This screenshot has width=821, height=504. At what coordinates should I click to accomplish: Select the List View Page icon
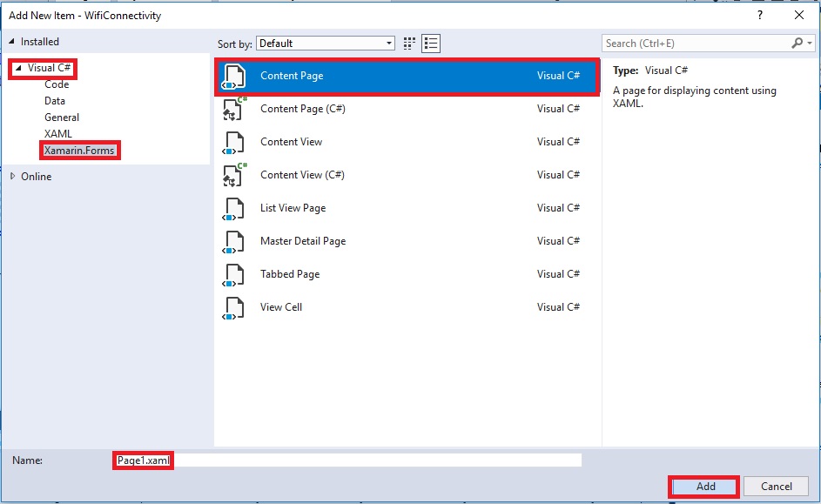click(233, 208)
